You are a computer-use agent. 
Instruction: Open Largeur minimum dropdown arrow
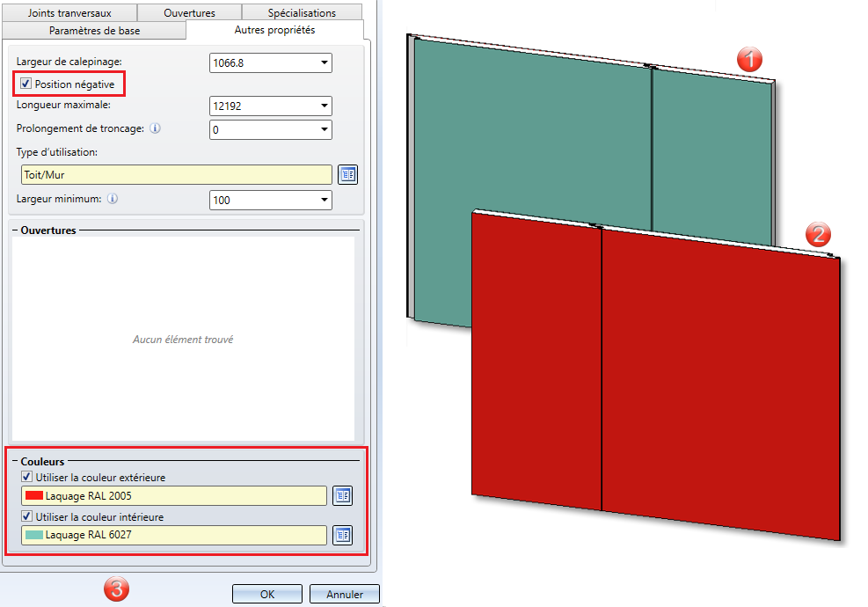point(325,200)
